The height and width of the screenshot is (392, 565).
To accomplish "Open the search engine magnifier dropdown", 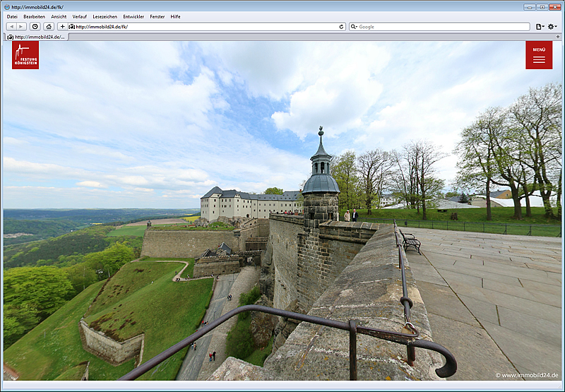I will pyautogui.click(x=354, y=27).
